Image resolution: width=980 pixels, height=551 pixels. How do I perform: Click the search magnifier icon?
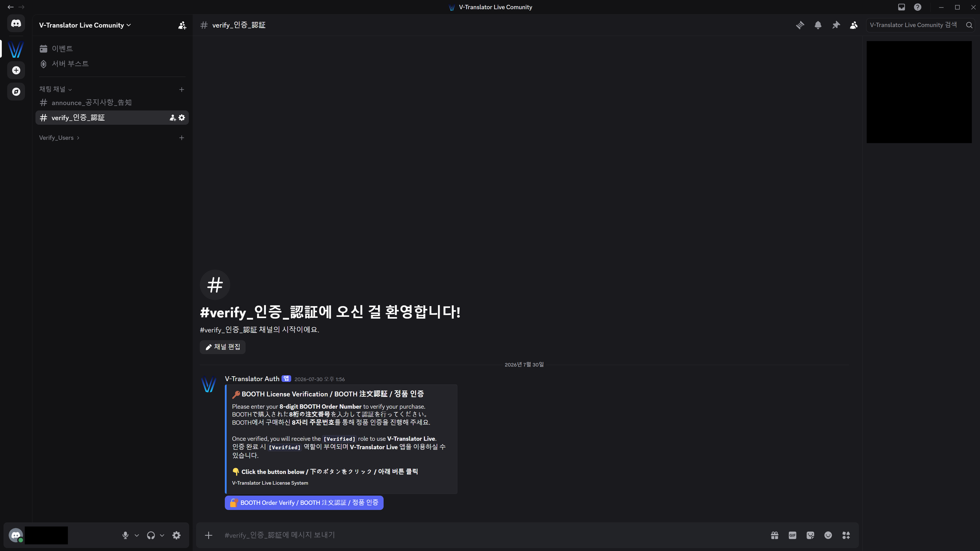pos(969,25)
